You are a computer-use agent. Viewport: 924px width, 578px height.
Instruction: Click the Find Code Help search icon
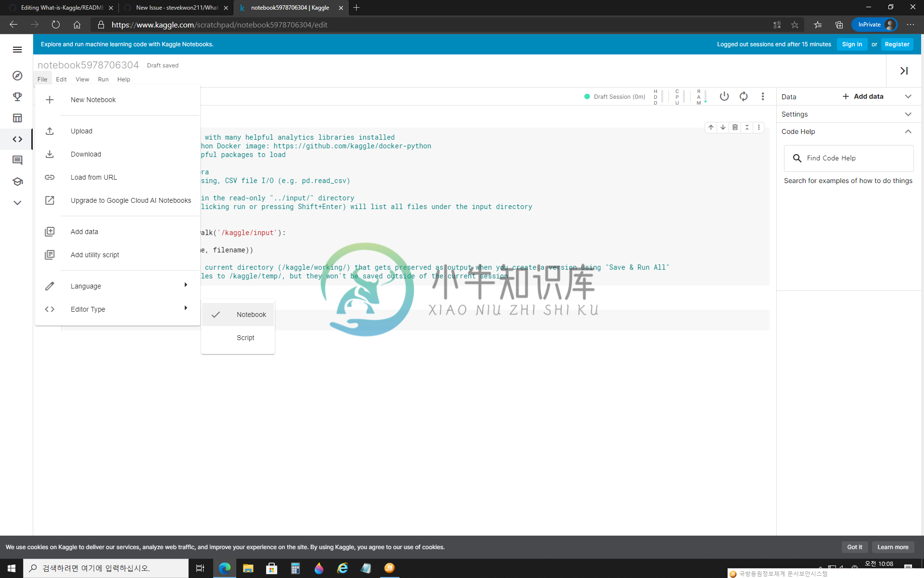pos(797,158)
